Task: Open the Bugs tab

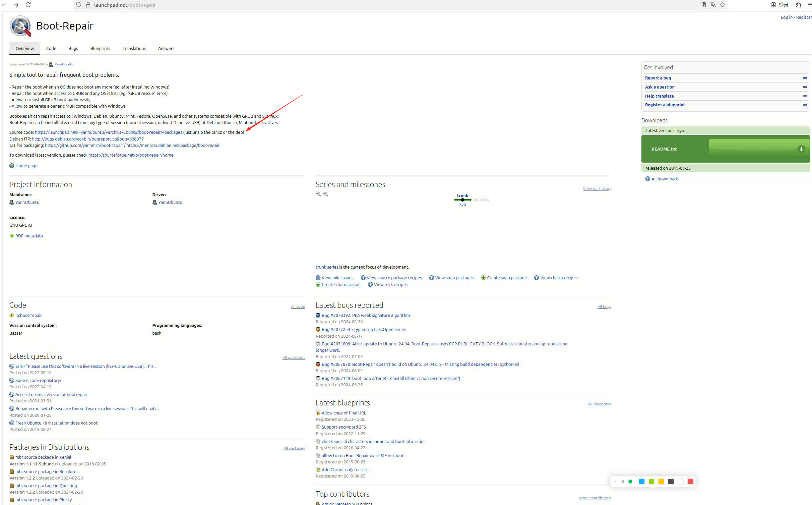Action: click(x=73, y=48)
